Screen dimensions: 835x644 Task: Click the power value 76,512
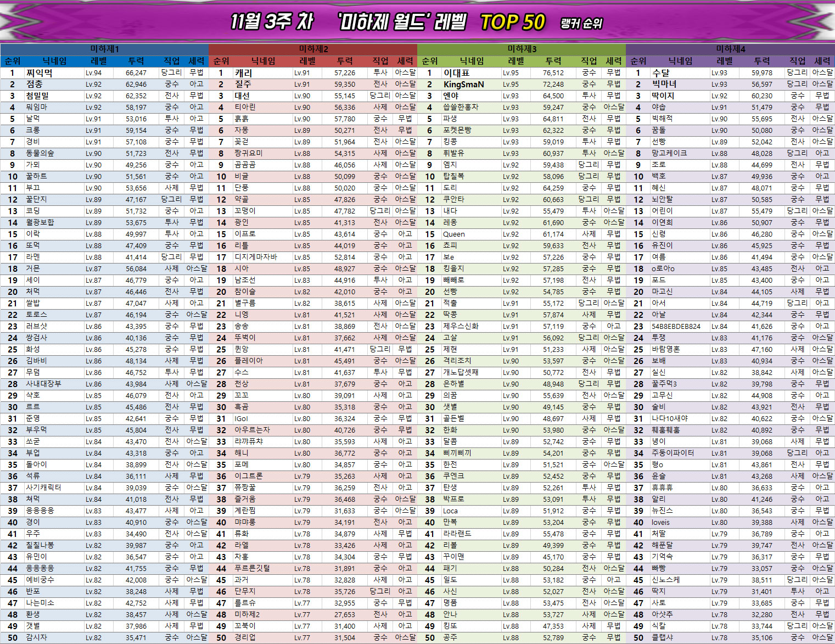[x=553, y=73]
